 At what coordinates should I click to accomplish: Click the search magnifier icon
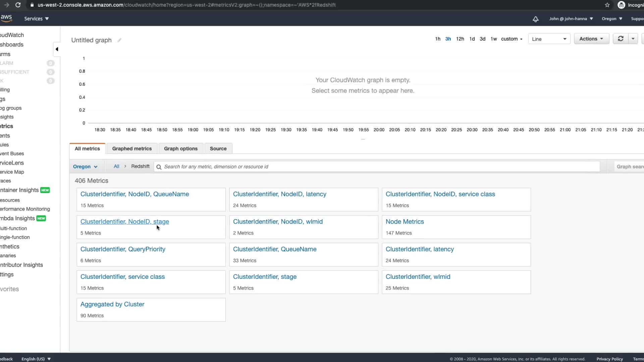coord(159,167)
